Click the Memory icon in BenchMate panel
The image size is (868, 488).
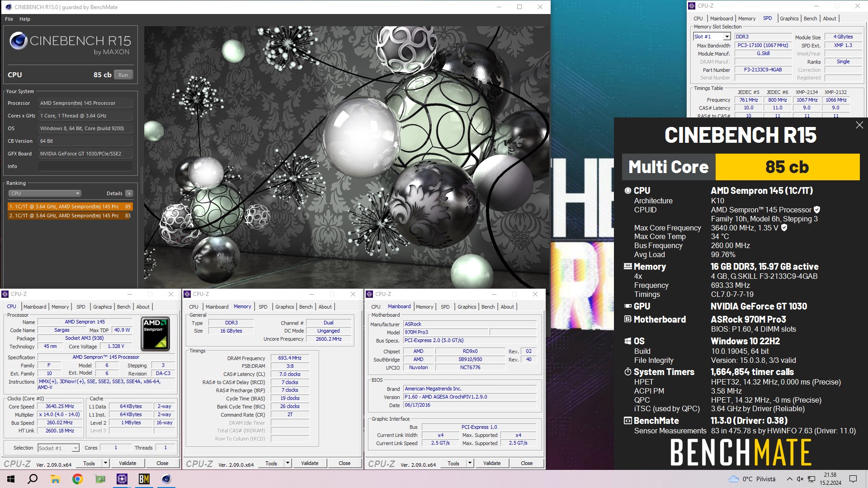pos(628,267)
